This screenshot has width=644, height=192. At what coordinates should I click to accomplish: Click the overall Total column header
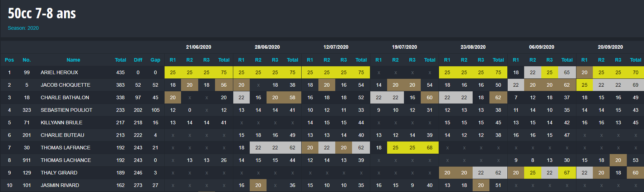[x=121, y=60]
